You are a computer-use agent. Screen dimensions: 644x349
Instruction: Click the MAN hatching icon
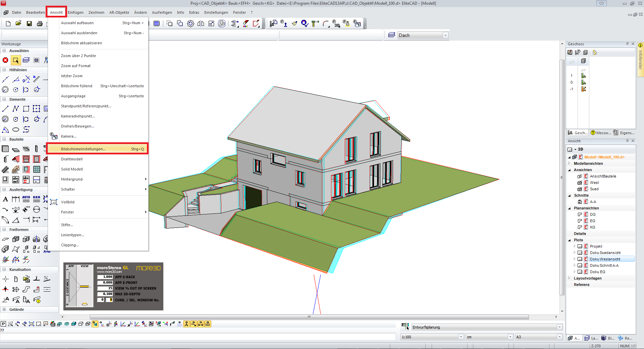pyautogui.click(x=37, y=199)
